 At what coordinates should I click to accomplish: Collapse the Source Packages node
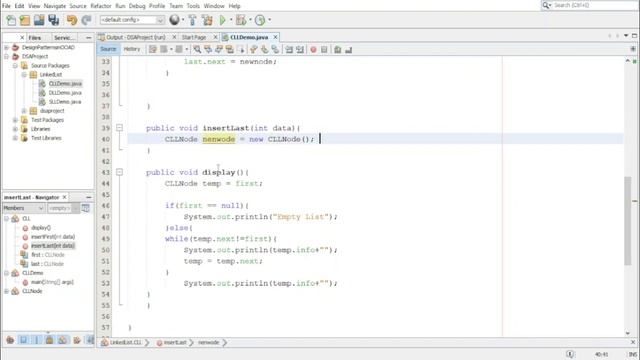point(15,65)
